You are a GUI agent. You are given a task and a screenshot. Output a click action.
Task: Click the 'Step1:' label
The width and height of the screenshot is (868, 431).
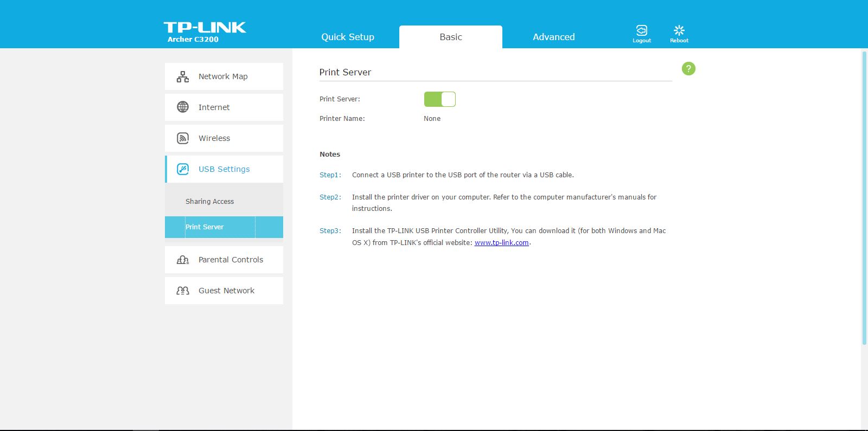(x=330, y=175)
